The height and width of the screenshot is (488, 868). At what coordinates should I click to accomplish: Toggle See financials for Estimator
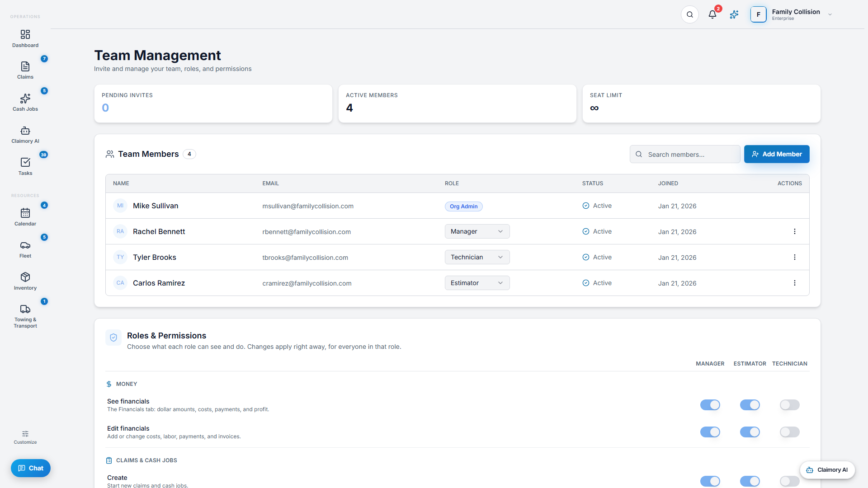[x=750, y=405]
